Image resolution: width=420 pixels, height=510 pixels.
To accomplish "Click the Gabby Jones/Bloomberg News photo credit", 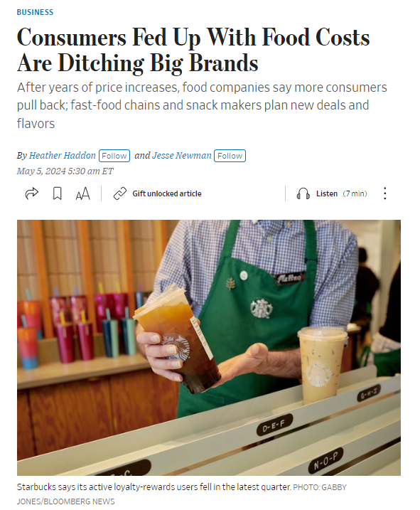I will point(181,494).
